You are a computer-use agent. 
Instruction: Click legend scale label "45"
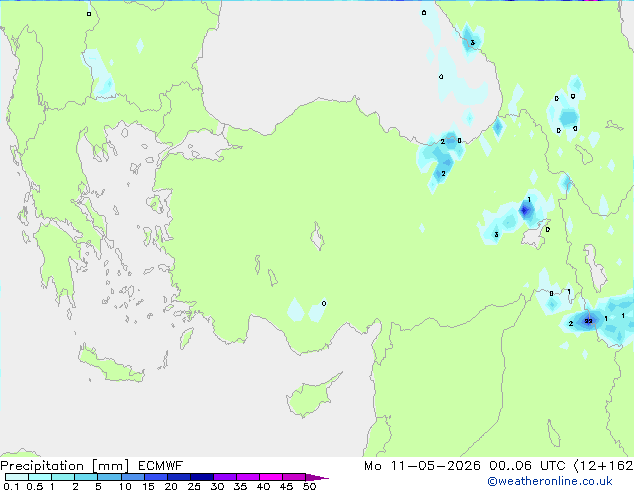286,486
